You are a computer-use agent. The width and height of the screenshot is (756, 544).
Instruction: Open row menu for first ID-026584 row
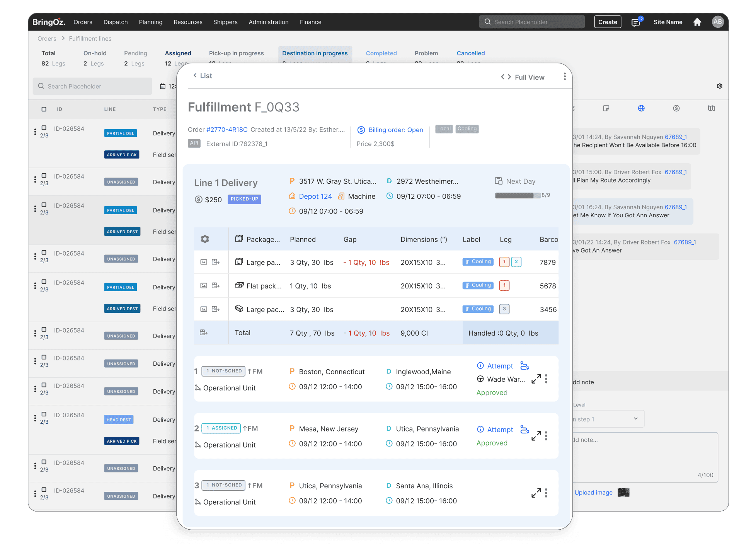[35, 132]
